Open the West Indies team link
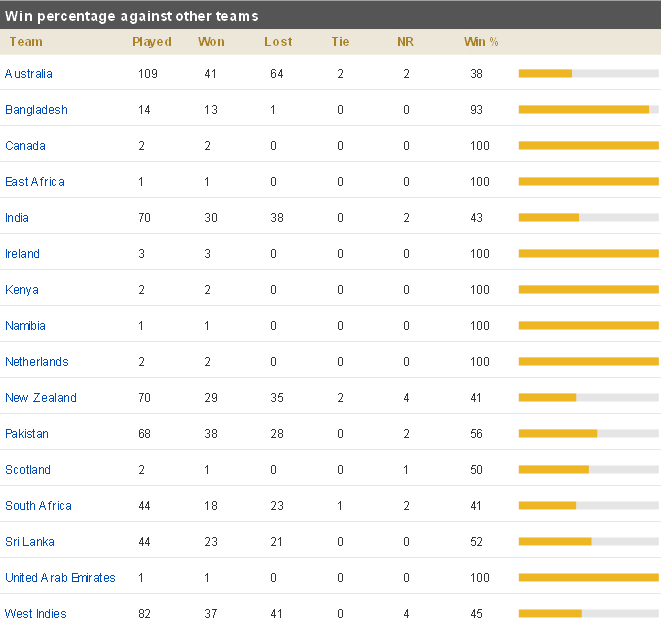Screen dimensions: 661x628 36,614
